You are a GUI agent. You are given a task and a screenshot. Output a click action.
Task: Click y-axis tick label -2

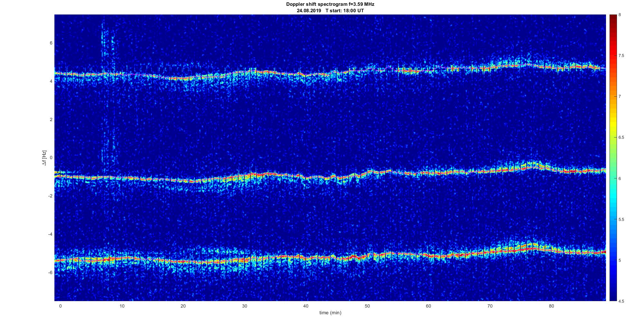(x=50, y=196)
